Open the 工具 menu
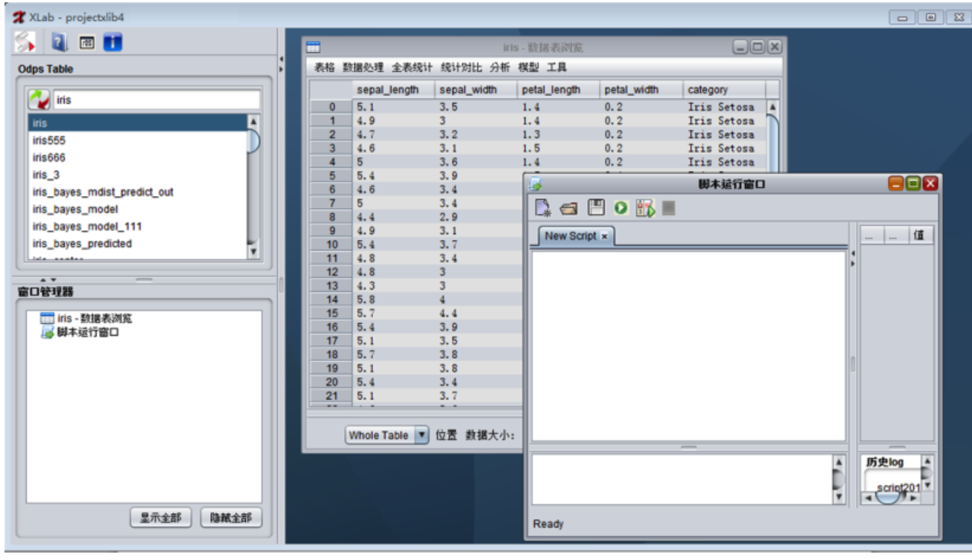The image size is (972, 560). pyautogui.click(x=557, y=68)
